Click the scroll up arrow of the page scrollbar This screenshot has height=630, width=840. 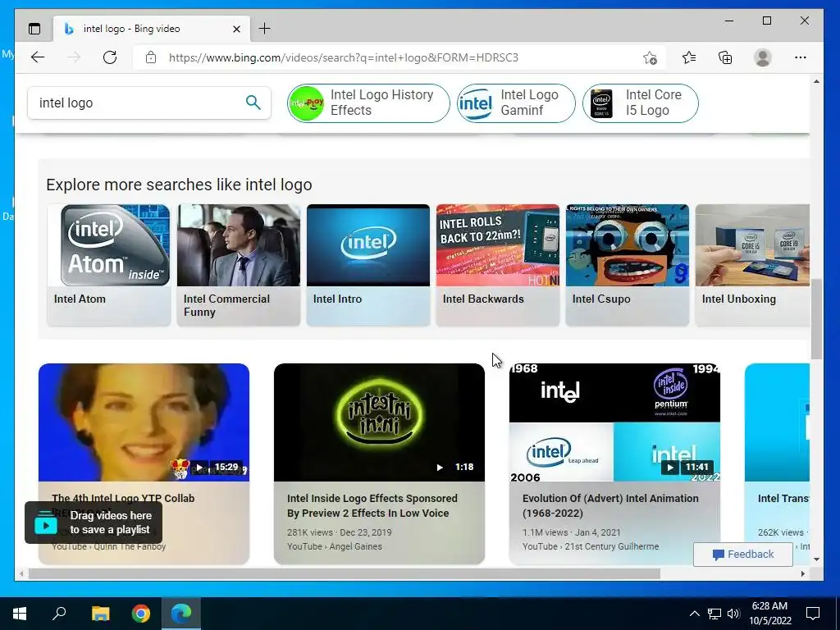click(x=816, y=81)
